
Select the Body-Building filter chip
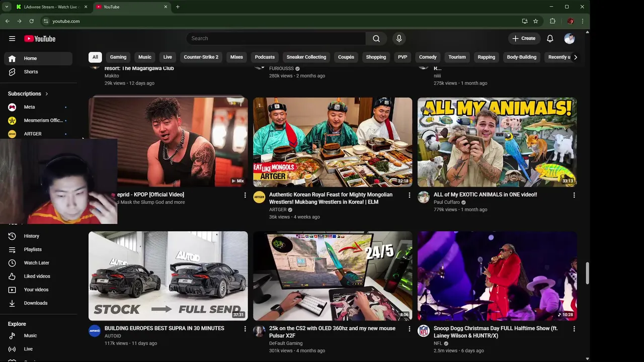521,57
